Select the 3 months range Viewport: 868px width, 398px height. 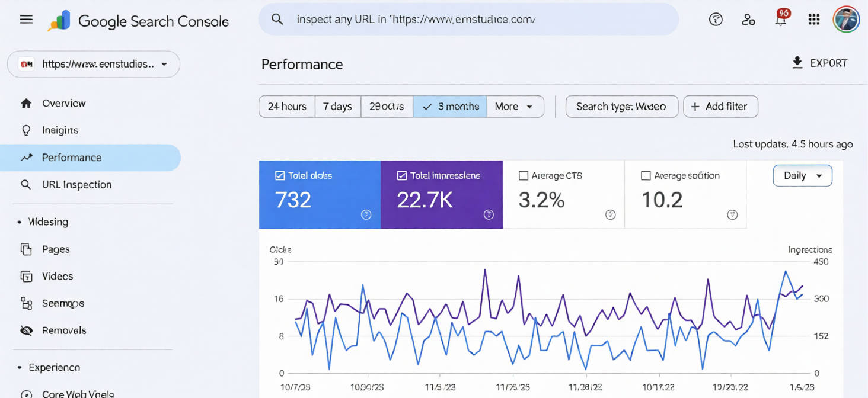450,107
